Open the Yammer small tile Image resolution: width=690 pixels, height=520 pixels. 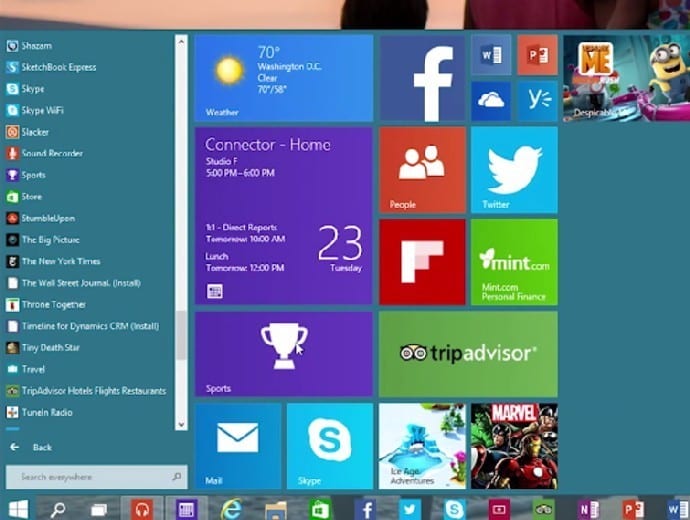click(x=537, y=101)
